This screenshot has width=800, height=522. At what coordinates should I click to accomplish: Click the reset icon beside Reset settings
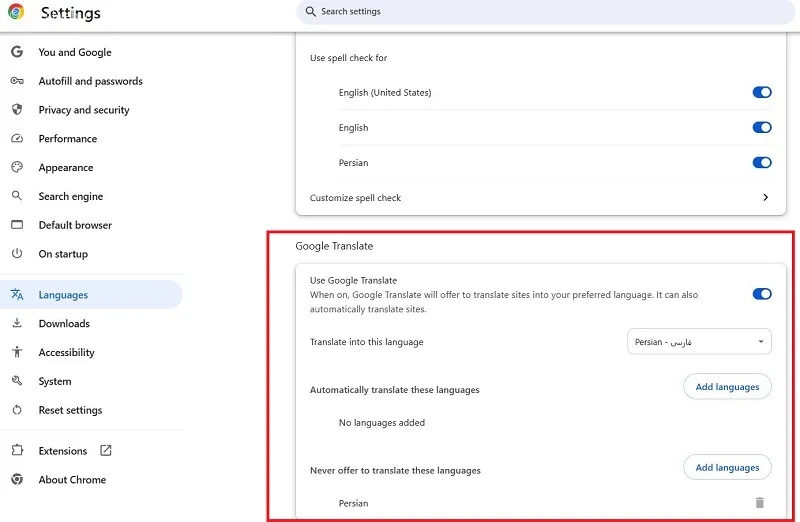pos(17,410)
